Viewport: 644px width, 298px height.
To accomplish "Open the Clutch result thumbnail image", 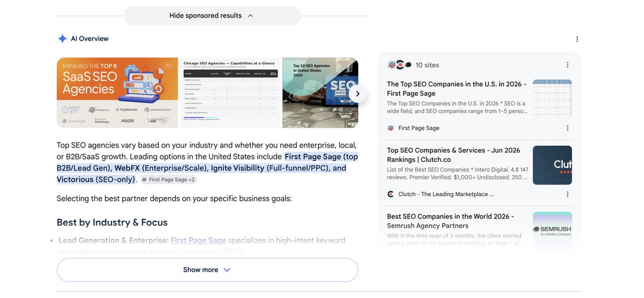I will (x=552, y=165).
